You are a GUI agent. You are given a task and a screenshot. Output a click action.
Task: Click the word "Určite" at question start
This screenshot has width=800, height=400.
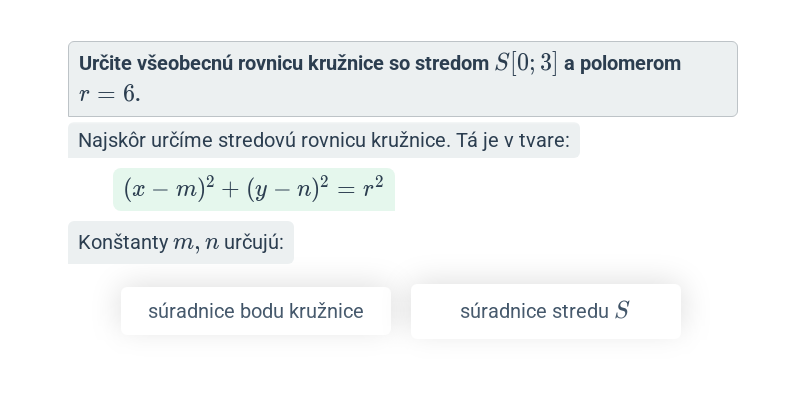pos(106,63)
